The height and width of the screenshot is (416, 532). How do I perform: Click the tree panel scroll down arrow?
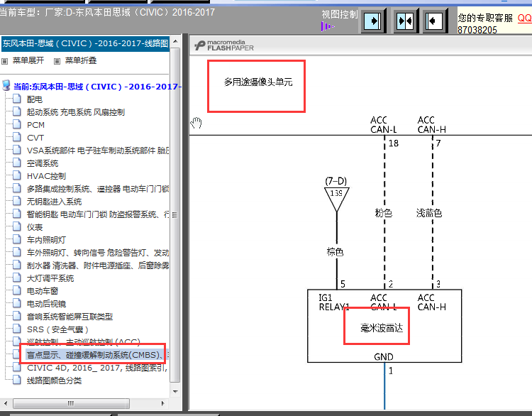click(x=175, y=392)
